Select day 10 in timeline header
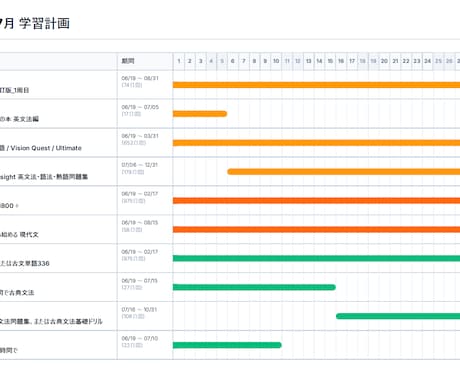Viewport: 460px width, 380px height. [x=276, y=61]
